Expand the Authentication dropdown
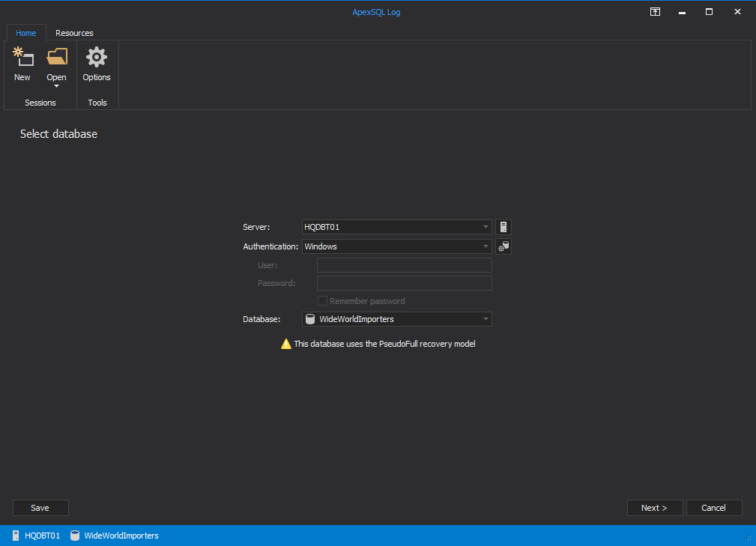 (486, 246)
